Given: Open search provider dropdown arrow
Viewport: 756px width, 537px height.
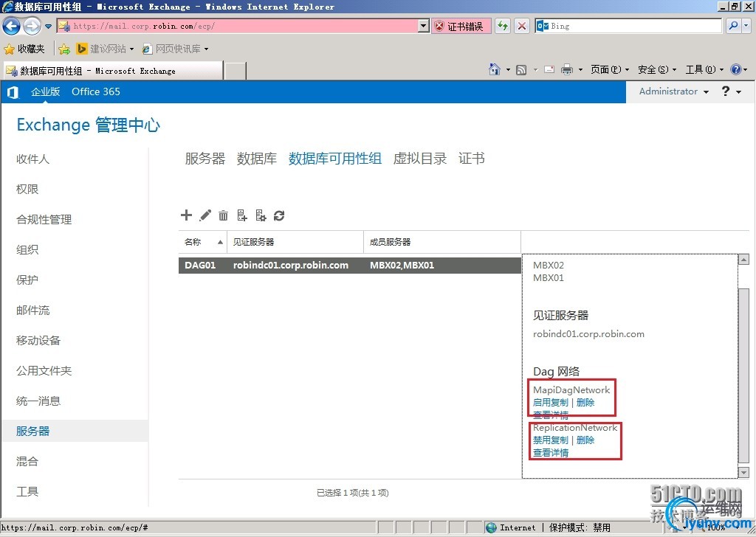Looking at the screenshot, I should [x=746, y=26].
